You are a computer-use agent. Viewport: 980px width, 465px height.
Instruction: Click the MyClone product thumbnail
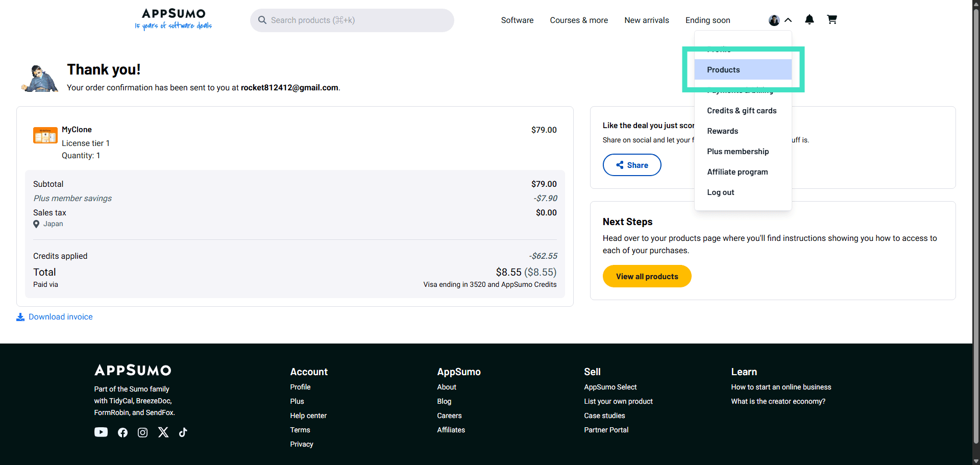pos(45,135)
